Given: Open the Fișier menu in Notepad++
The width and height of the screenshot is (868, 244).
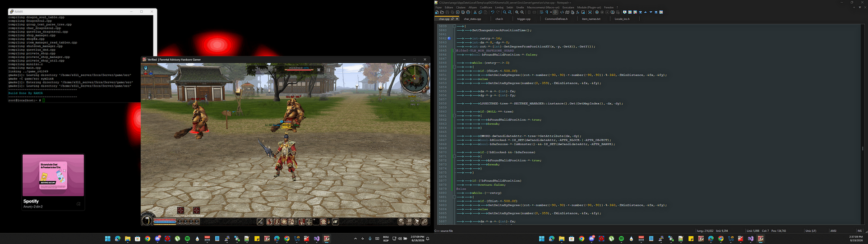Looking at the screenshot, I should [439, 7].
